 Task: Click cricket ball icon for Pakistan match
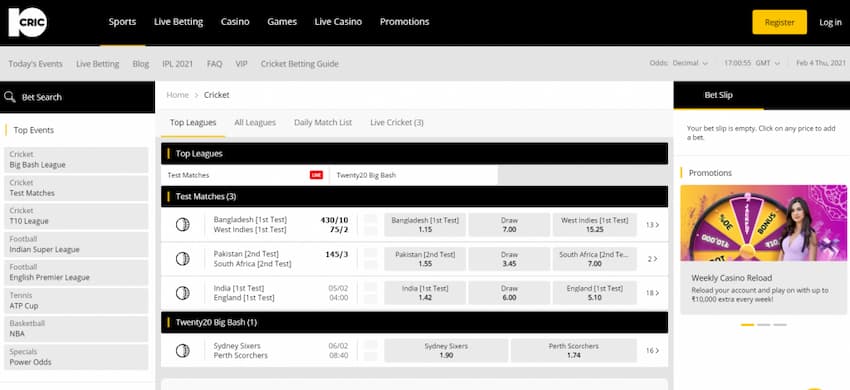183,259
